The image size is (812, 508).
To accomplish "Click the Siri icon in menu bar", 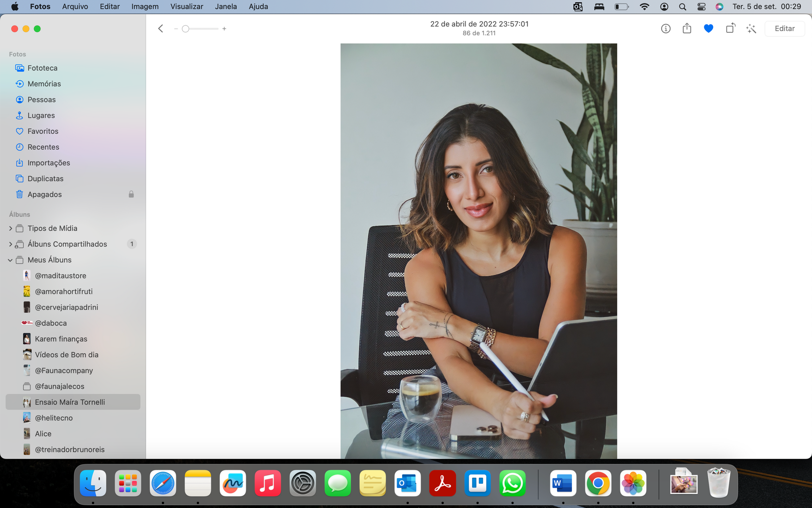I will (719, 6).
